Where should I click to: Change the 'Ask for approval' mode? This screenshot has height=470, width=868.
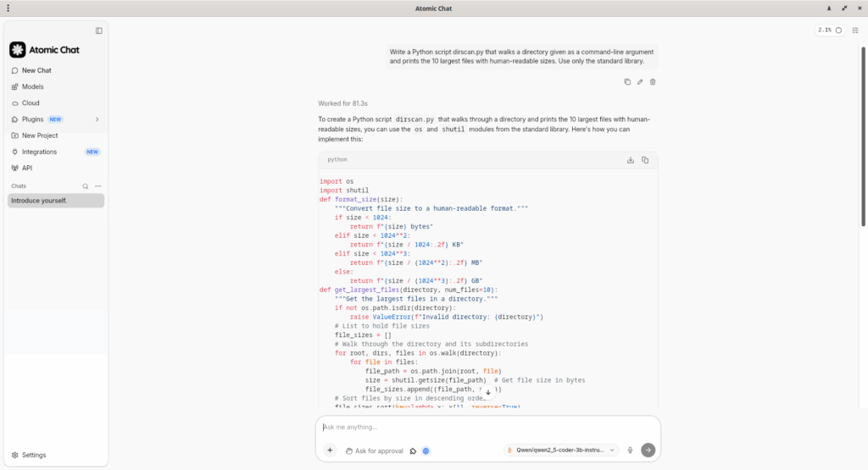pyautogui.click(x=375, y=451)
